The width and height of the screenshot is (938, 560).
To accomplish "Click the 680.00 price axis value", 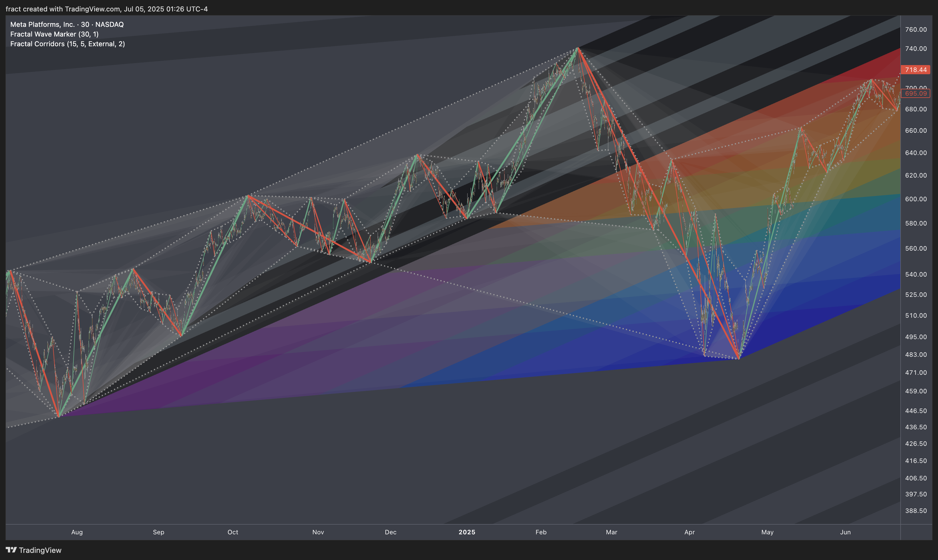I will coord(916,109).
